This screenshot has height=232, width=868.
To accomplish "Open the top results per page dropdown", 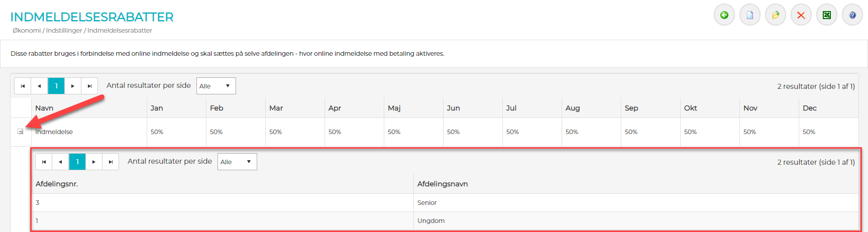I will click(x=215, y=86).
